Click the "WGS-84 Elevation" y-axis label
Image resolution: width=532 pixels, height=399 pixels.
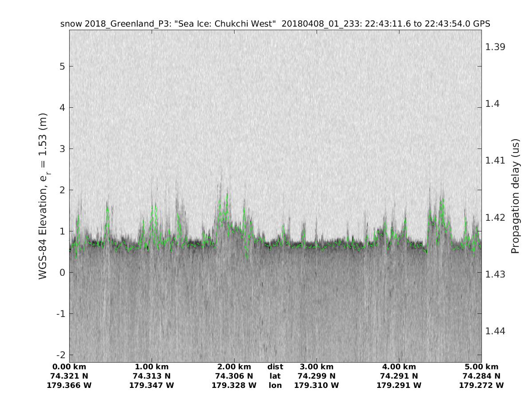[x=43, y=195]
